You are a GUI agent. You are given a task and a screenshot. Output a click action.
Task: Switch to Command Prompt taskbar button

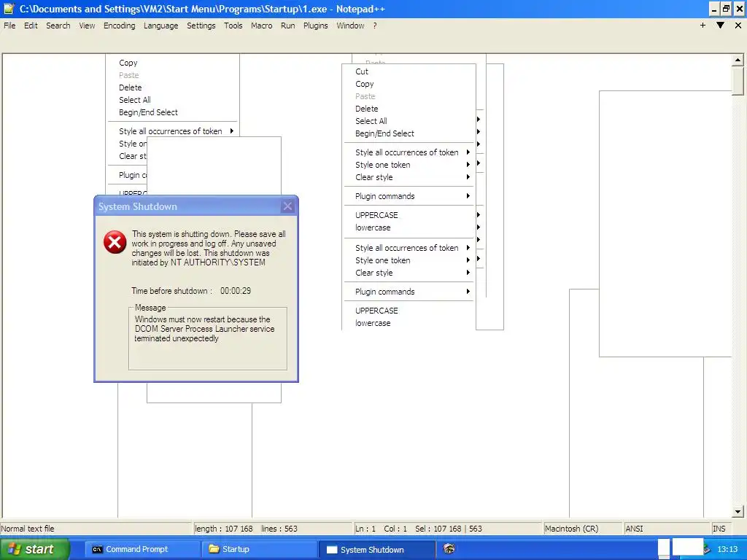[x=141, y=549]
